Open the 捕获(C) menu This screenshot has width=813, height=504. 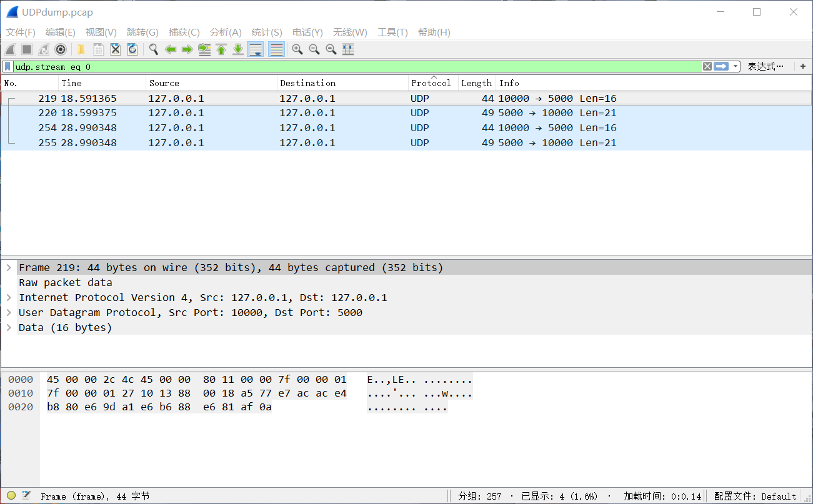pyautogui.click(x=184, y=32)
